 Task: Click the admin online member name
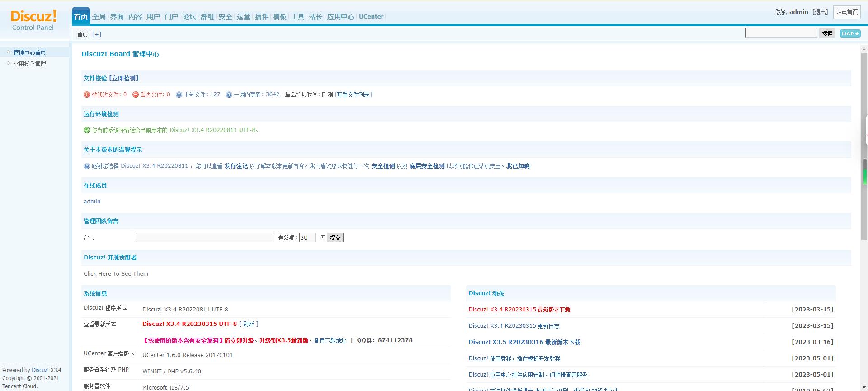[92, 202]
